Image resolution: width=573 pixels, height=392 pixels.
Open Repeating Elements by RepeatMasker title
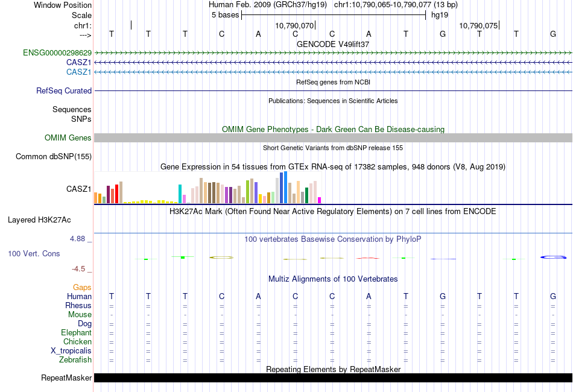[x=333, y=369]
